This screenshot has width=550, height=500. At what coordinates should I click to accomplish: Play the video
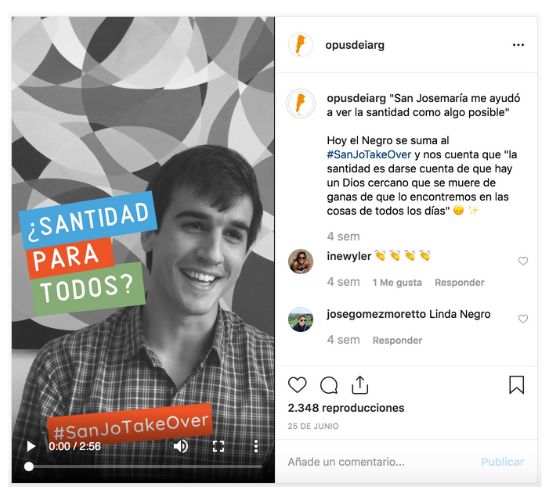31,446
